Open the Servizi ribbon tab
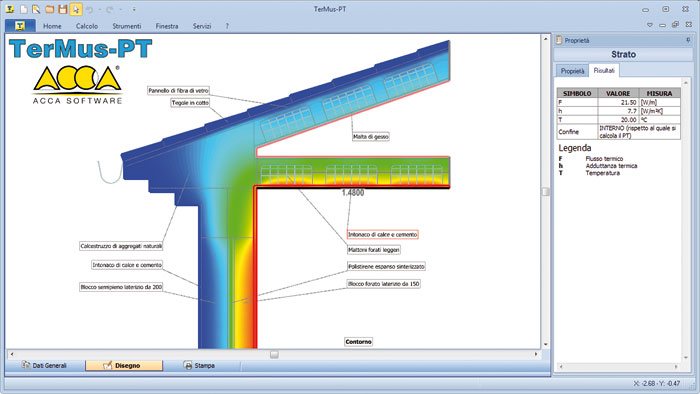Image resolution: width=700 pixels, height=394 pixels. tap(202, 26)
